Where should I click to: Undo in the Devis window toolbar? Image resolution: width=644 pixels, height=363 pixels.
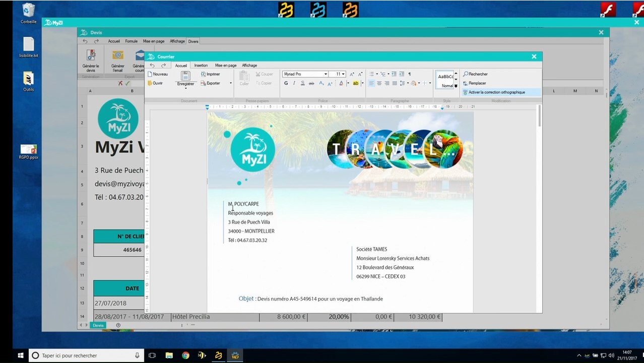85,41
